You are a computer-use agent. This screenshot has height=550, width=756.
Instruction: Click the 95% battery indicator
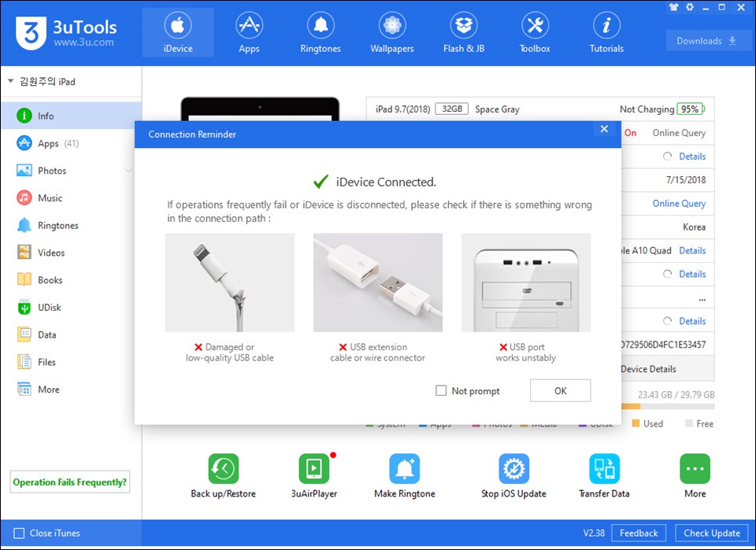pos(691,109)
